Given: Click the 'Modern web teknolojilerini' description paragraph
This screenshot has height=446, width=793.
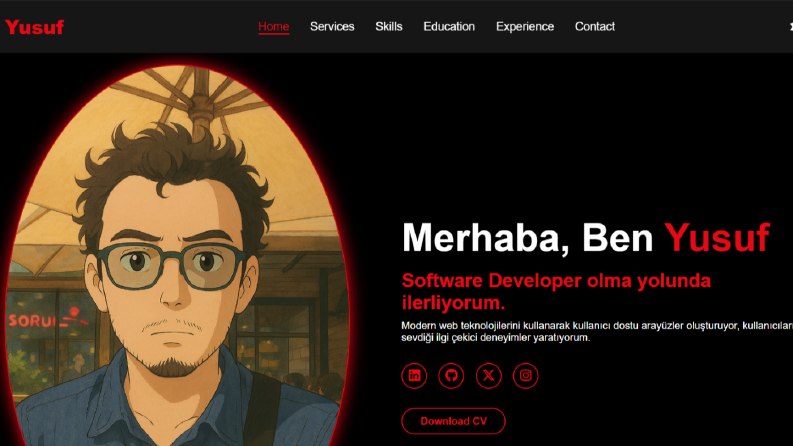Looking at the screenshot, I should 597,332.
